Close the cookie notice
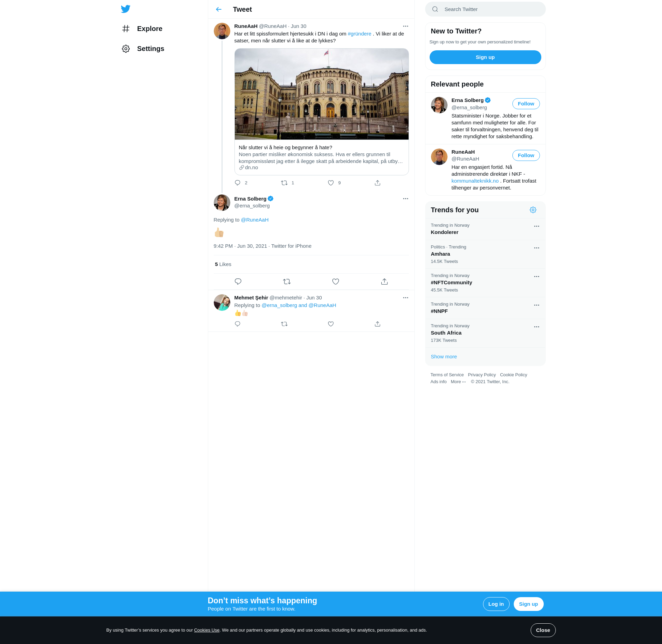 543,630
